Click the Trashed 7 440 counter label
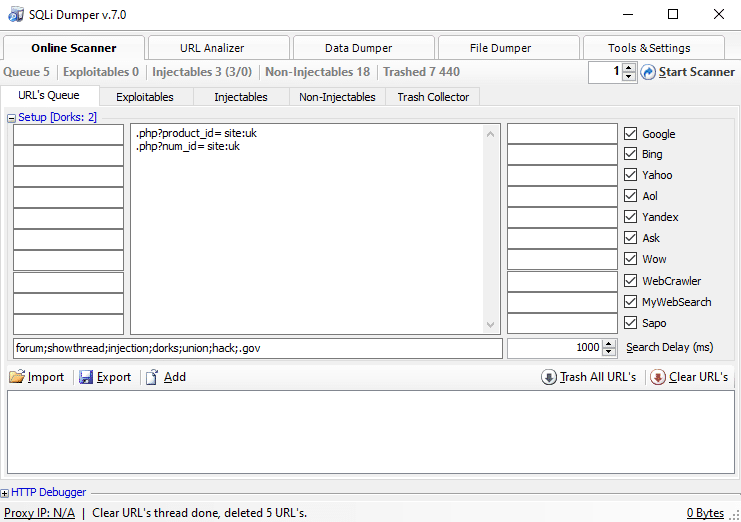This screenshot has height=522, width=741. [421, 72]
